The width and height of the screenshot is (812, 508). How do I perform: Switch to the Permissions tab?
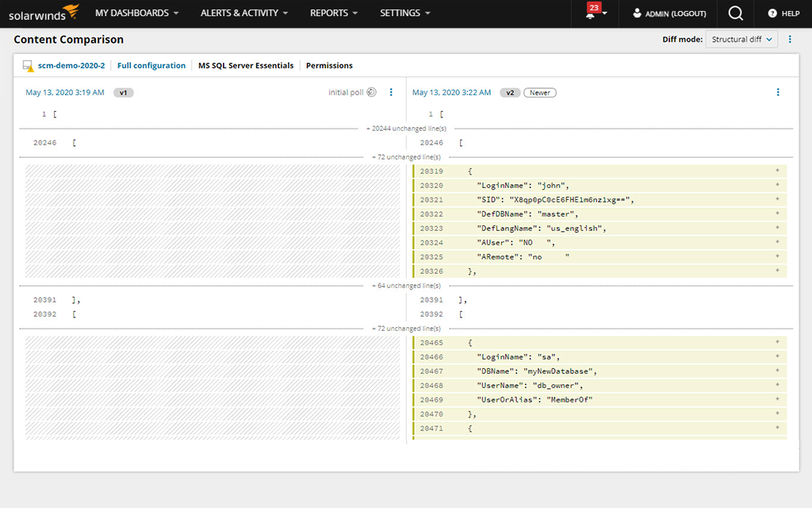point(329,65)
